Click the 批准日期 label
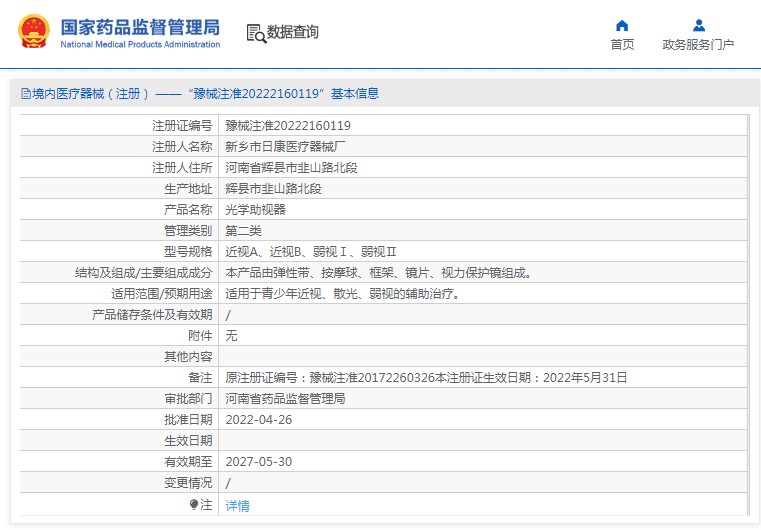This screenshot has width=761, height=530. pos(188,420)
